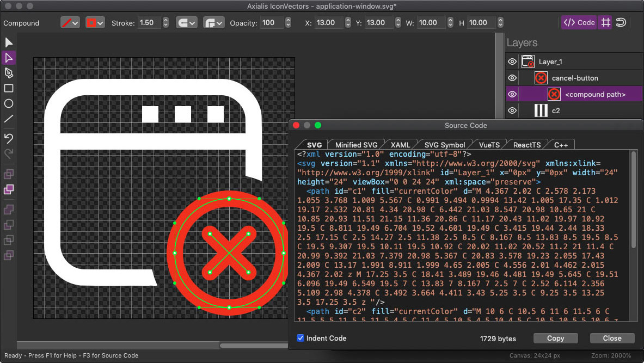
Task: Toggle the grid display icon
Action: point(605,22)
